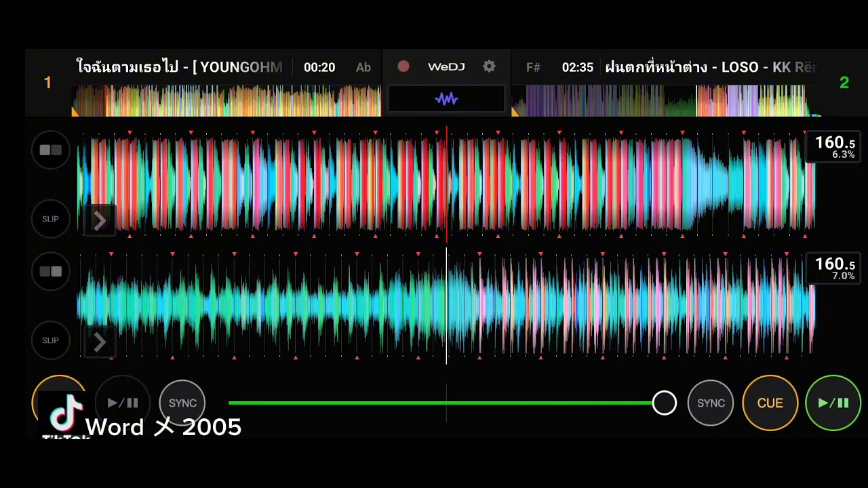868x488 pixels.
Task: Seek in deck 1 overview waveform
Action: (x=227, y=100)
